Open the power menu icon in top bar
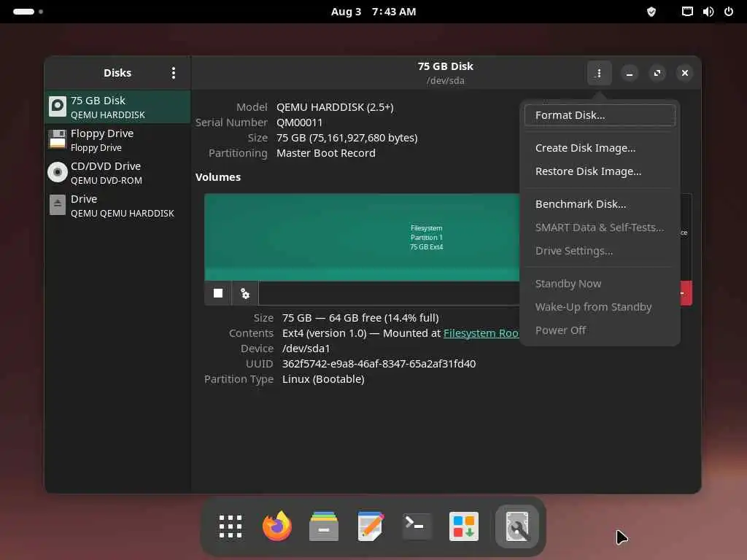 (x=729, y=12)
